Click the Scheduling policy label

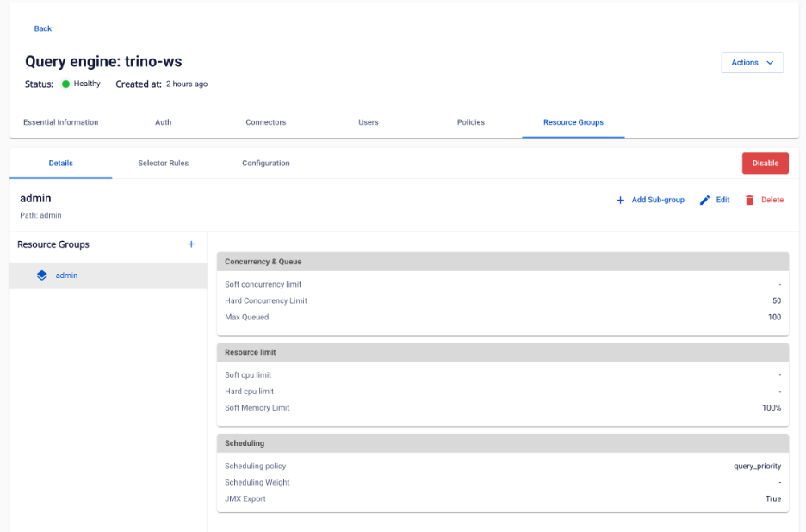pos(256,467)
